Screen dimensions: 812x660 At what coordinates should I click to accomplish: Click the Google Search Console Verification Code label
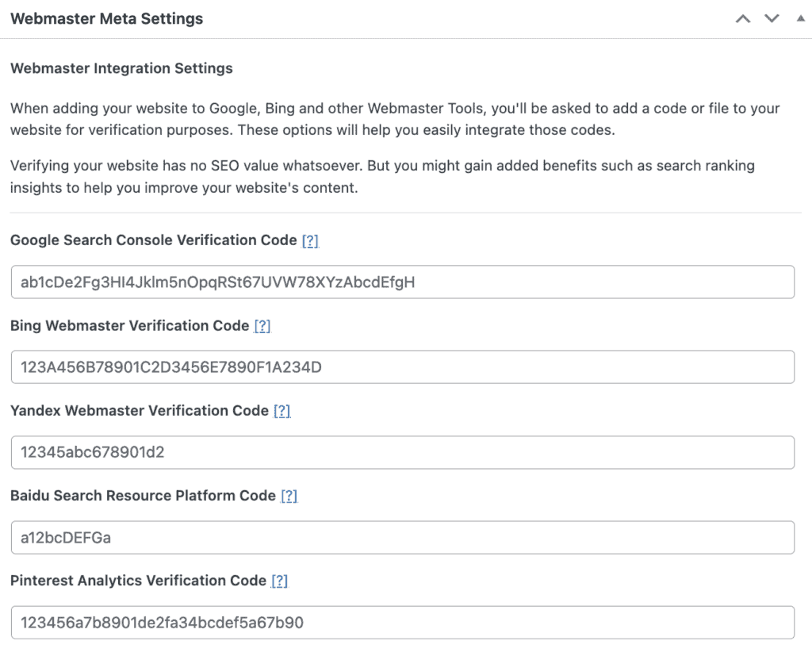154,240
